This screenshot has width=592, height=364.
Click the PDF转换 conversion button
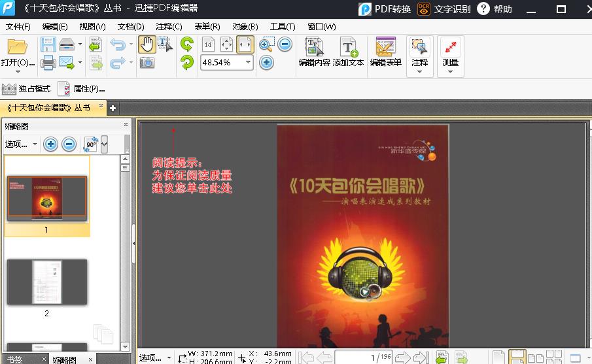pos(385,9)
